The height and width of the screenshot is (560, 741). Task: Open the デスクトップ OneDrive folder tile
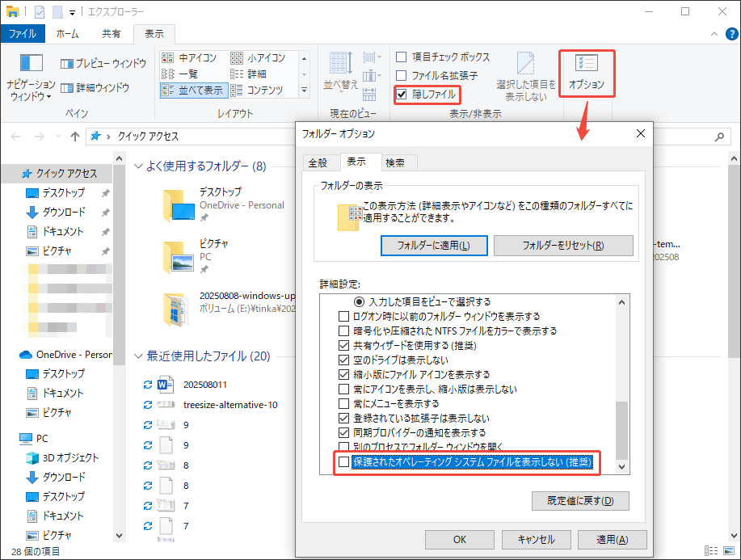pos(223,205)
